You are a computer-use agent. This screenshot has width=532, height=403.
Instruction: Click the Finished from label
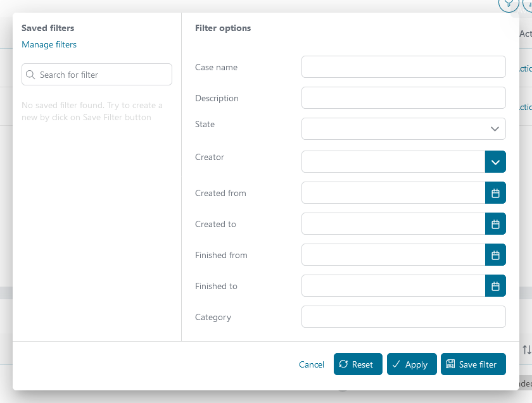pyautogui.click(x=221, y=255)
